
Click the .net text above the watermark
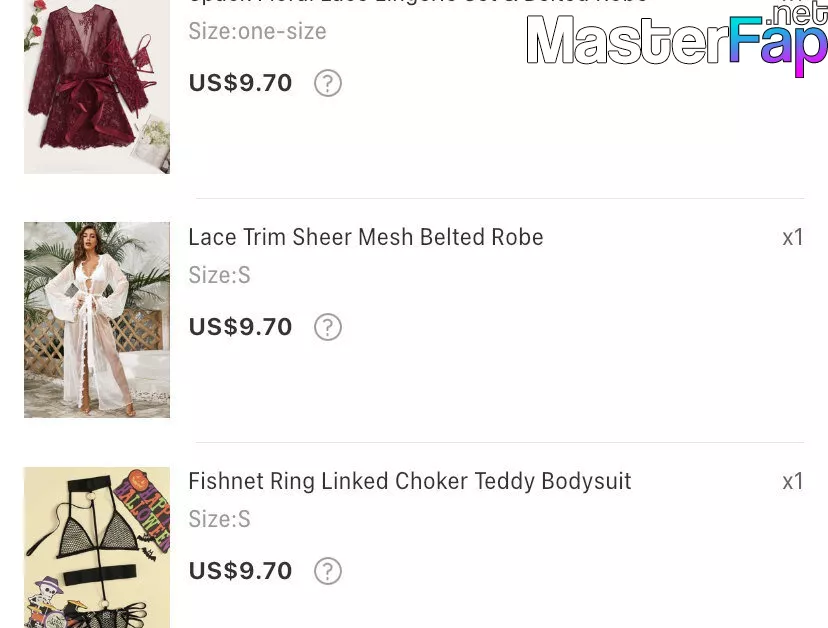click(x=799, y=14)
